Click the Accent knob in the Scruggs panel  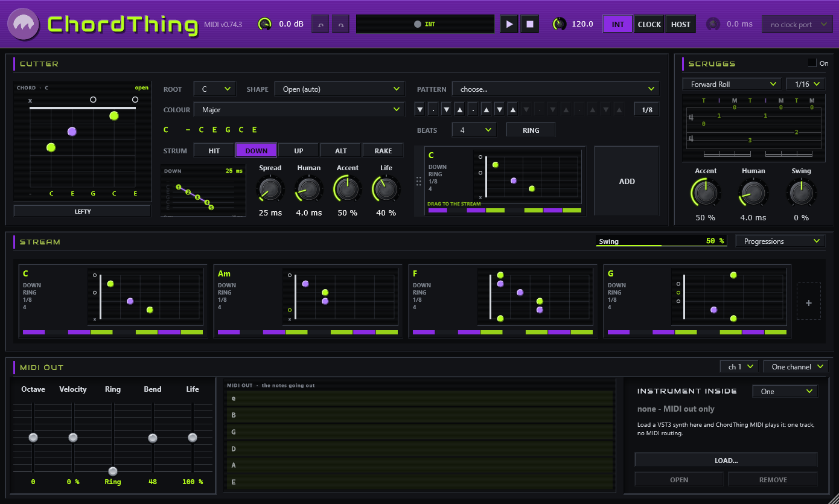(x=706, y=193)
